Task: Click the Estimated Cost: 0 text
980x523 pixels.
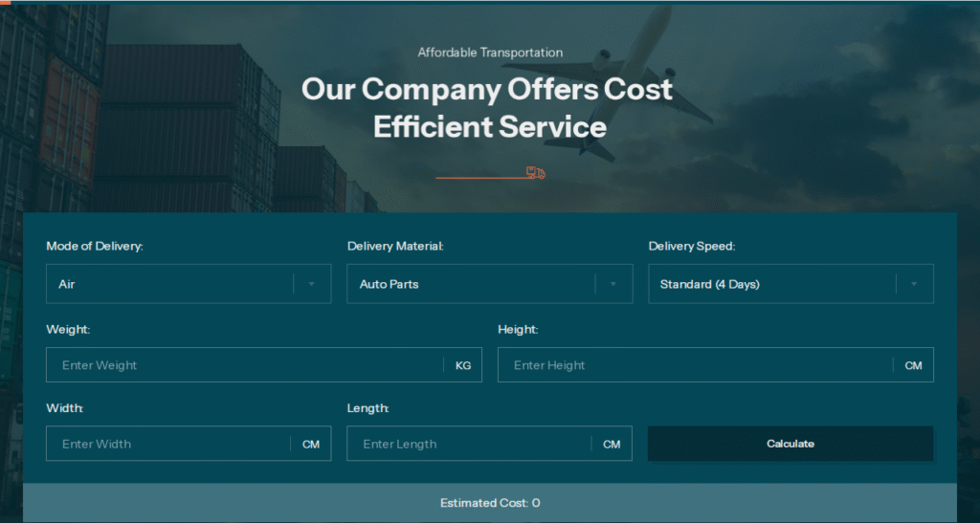Action: coord(490,503)
